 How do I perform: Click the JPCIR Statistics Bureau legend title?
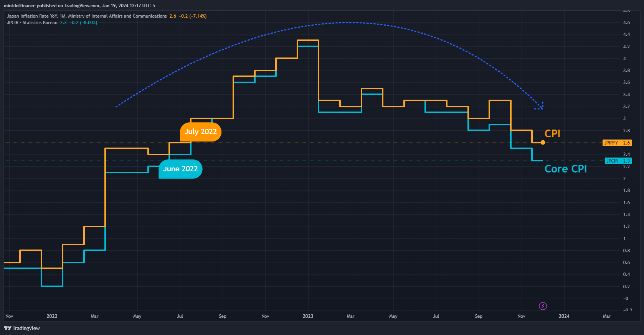[x=32, y=23]
